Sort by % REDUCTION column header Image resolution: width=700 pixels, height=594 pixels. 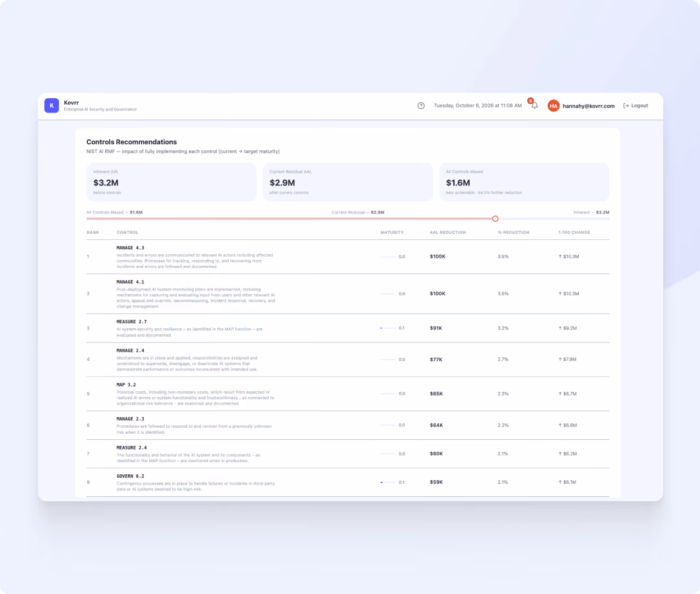tap(513, 232)
